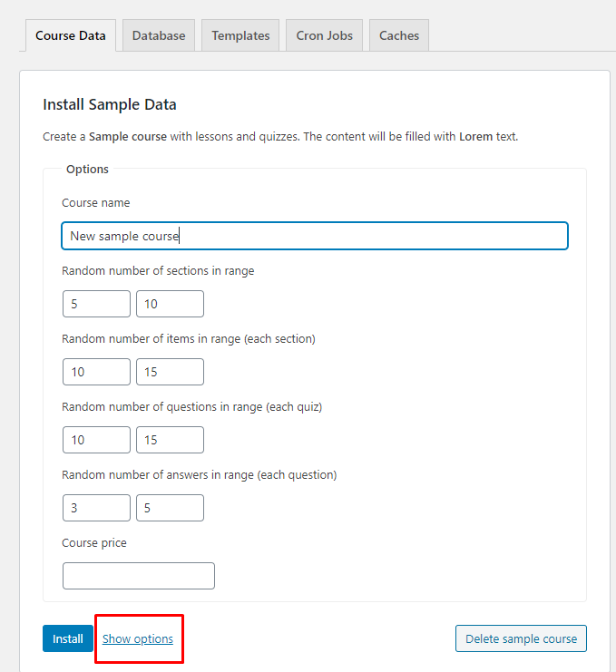Focus the minimum sections field
Viewport: 616px width, 672px height.
coord(96,304)
